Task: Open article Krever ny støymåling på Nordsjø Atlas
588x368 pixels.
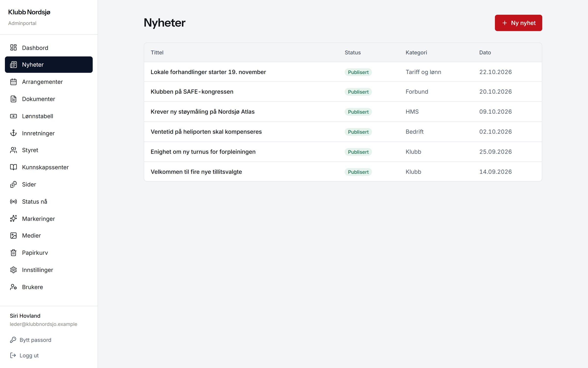Action: 203,112
